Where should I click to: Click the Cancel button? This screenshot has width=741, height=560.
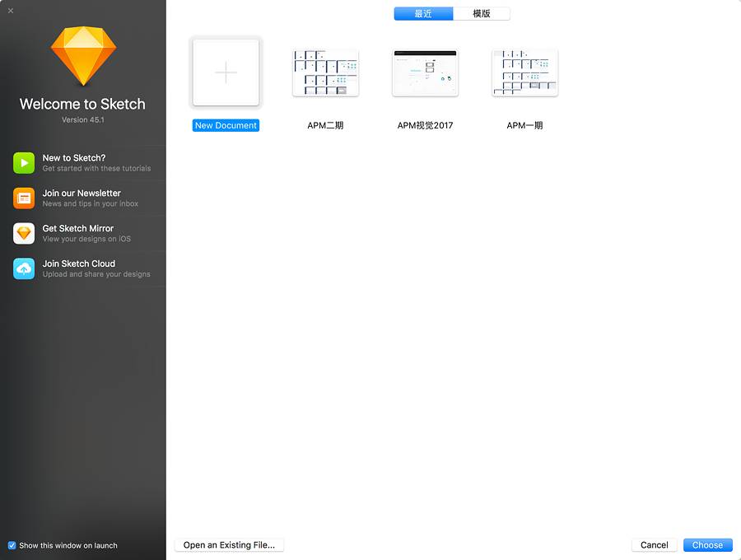pos(654,545)
